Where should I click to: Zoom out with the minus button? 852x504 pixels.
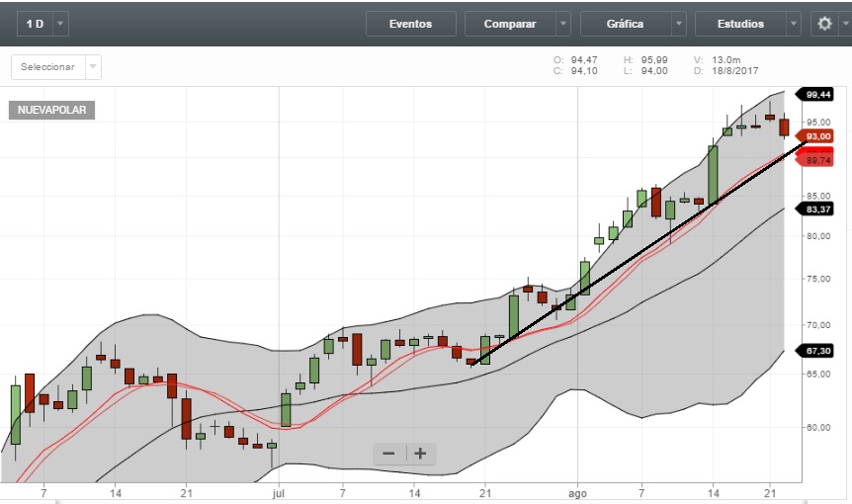(x=389, y=454)
